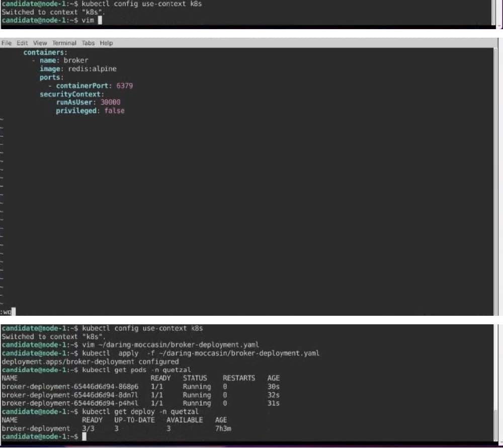Place cursor on the securityContext key
503x448 pixels.
[x=71, y=94]
